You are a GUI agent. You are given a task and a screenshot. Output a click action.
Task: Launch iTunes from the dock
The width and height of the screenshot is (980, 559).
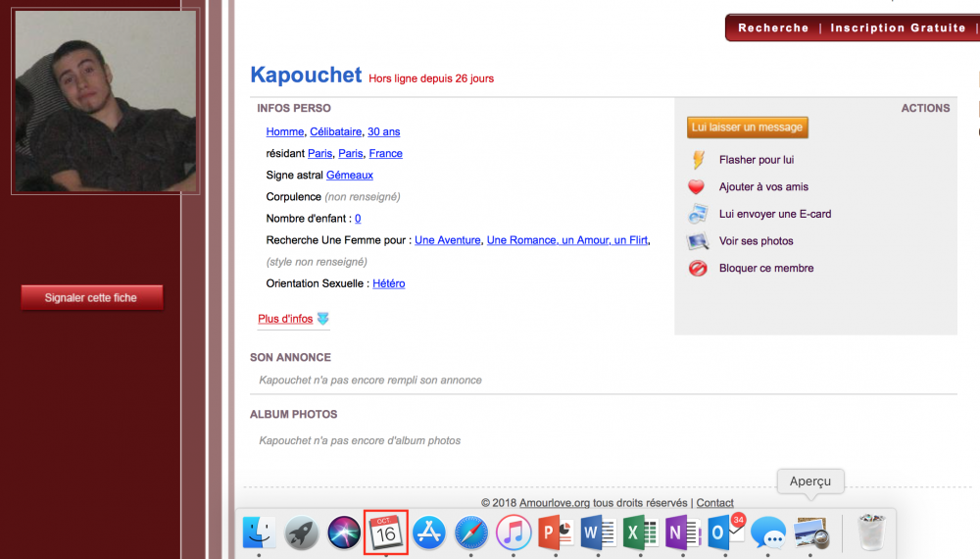514,534
